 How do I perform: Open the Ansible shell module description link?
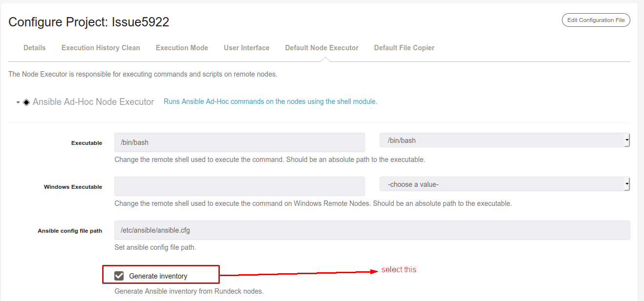pyautogui.click(x=270, y=101)
